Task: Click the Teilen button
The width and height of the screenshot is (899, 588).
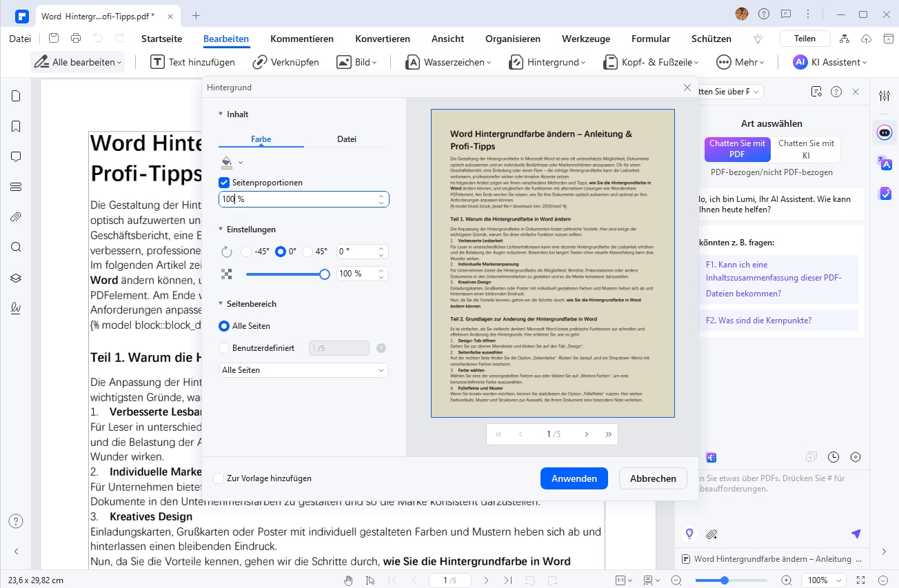Action: [x=805, y=39]
